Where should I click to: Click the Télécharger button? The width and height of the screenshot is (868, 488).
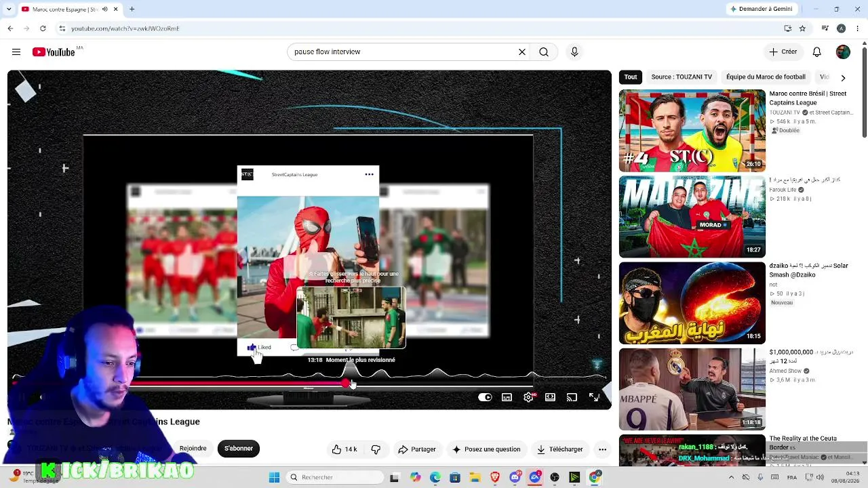point(559,449)
